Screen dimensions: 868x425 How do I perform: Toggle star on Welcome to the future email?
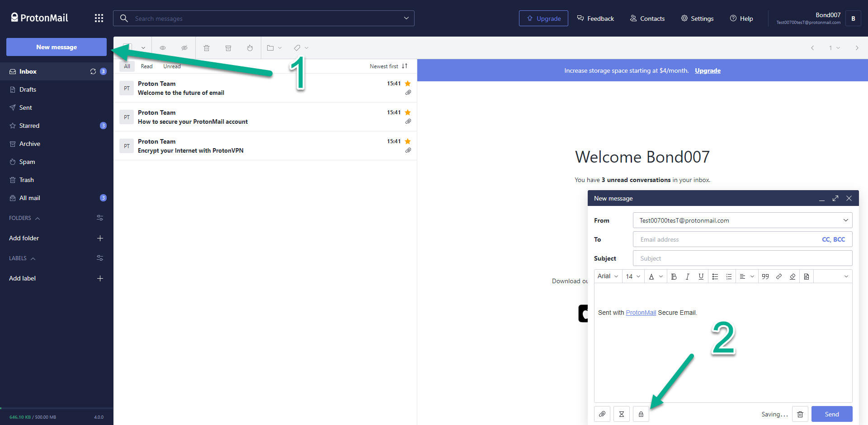pos(408,84)
